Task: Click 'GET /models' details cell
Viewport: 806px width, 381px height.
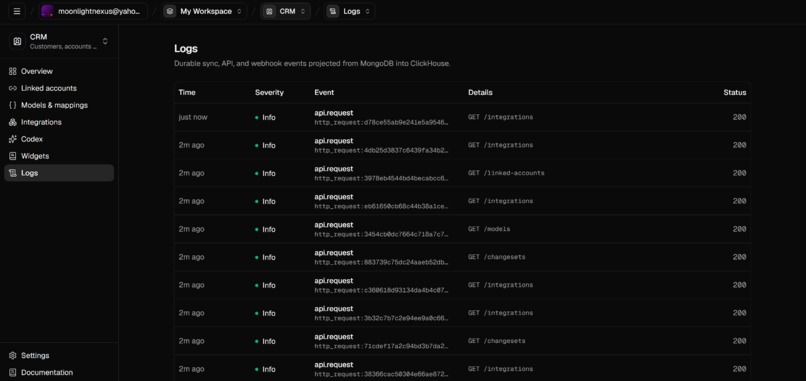Action: click(489, 229)
